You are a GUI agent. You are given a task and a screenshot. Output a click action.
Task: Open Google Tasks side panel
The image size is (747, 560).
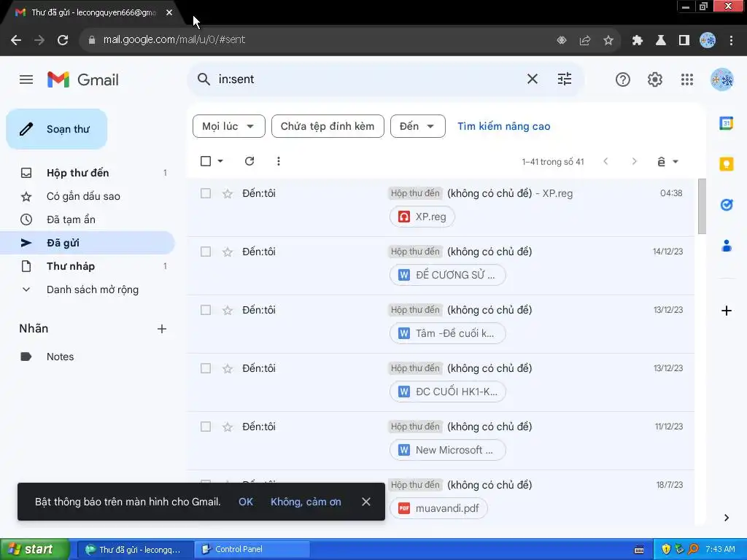pos(726,205)
